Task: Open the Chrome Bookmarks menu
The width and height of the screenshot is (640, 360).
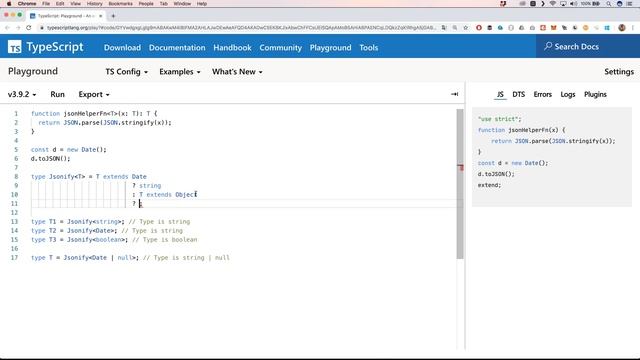Action: pyautogui.click(x=120, y=4)
